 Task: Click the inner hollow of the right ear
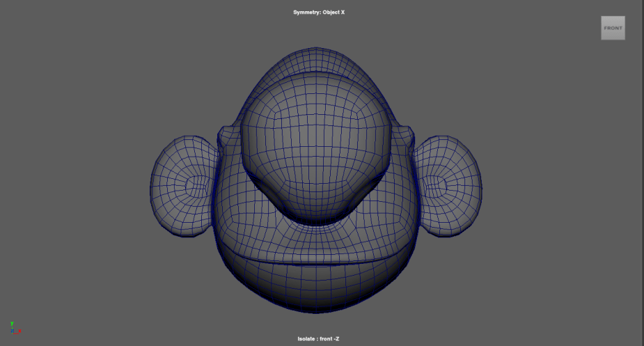(439, 184)
